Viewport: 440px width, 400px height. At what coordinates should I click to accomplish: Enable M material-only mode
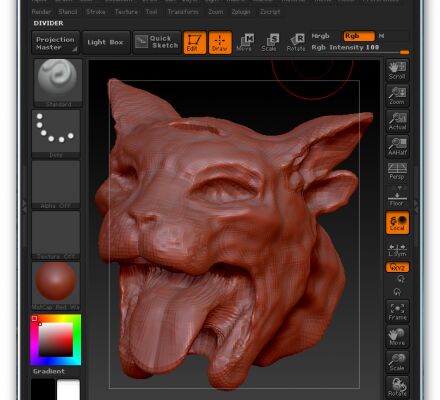point(382,36)
